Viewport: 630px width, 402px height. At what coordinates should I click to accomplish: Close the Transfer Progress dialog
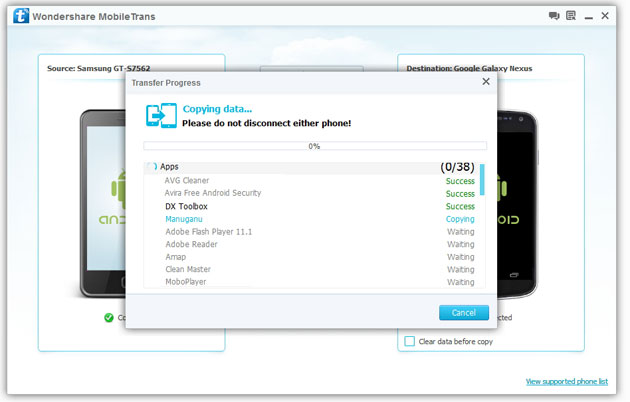click(x=486, y=82)
